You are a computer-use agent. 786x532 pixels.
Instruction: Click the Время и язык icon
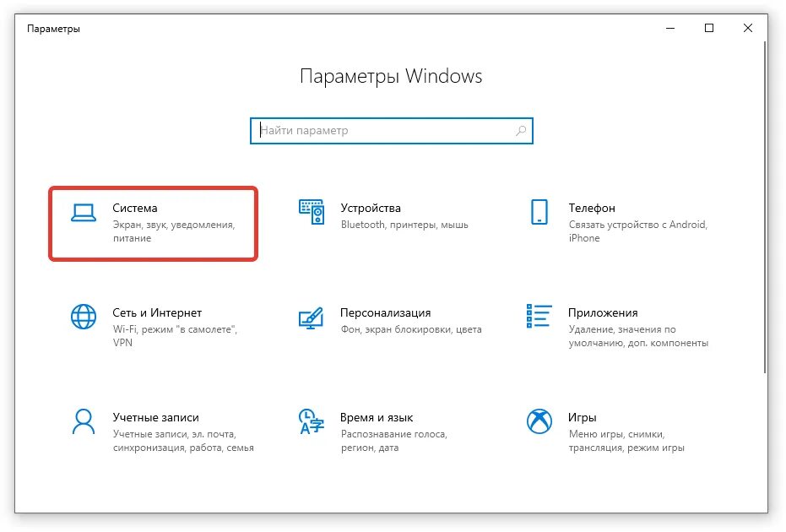[x=312, y=421]
